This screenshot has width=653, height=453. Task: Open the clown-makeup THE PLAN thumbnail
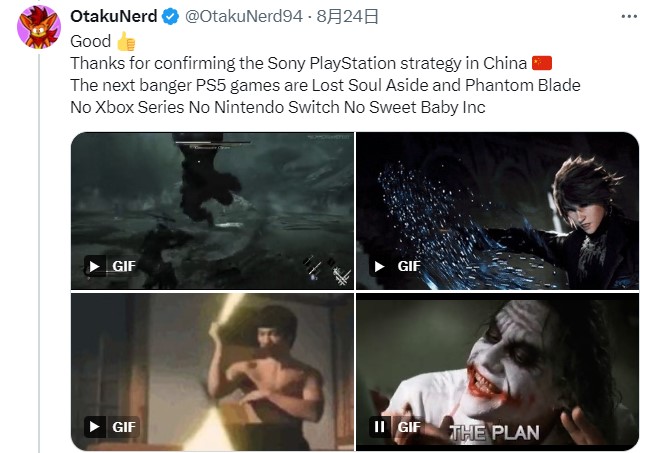[498, 372]
